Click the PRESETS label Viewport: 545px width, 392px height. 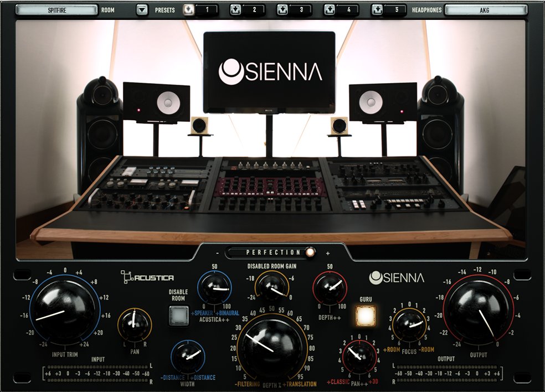tap(164, 10)
